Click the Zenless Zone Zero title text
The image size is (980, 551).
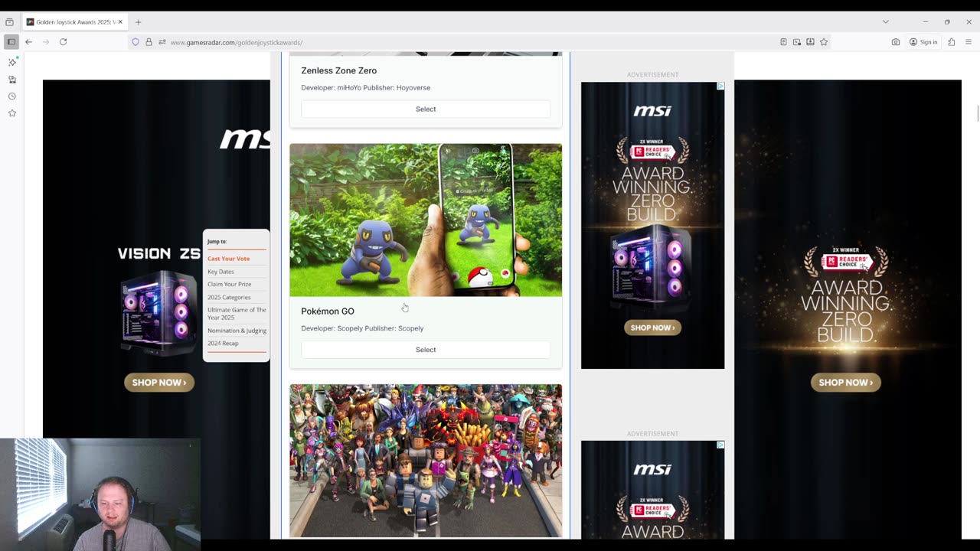(x=338, y=70)
